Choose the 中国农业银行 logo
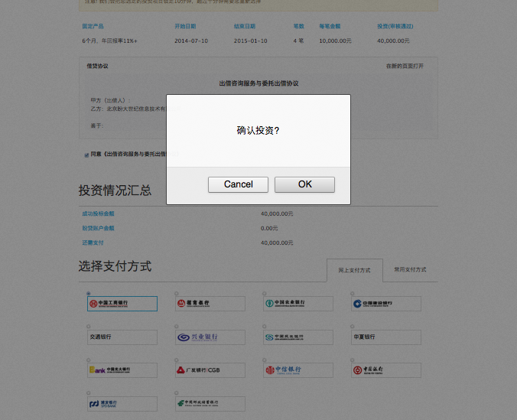The image size is (517, 420). (298, 304)
